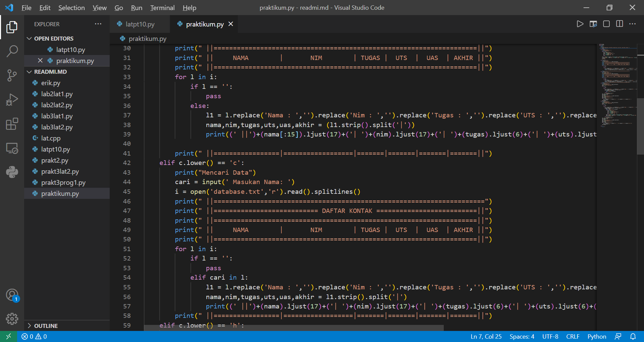Viewport: 644px width, 342px height.
Task: Open the Remote Explorer view
Action: [x=12, y=148]
